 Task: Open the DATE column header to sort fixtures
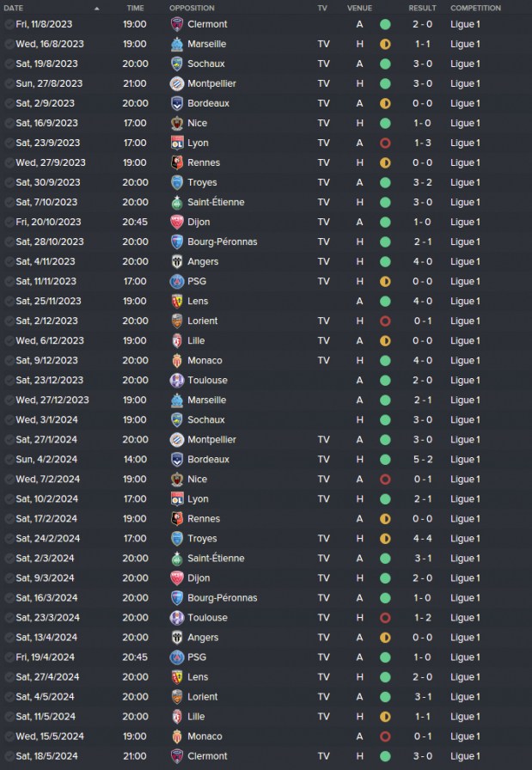point(14,8)
